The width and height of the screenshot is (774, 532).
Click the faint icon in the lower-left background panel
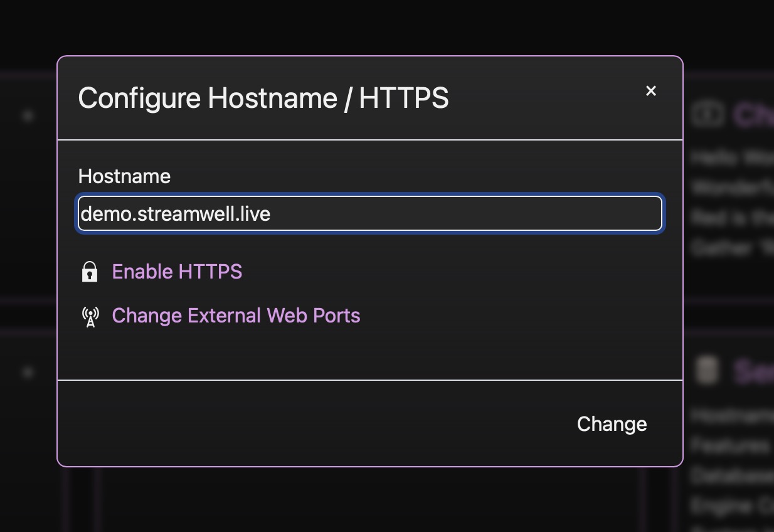[28, 372]
